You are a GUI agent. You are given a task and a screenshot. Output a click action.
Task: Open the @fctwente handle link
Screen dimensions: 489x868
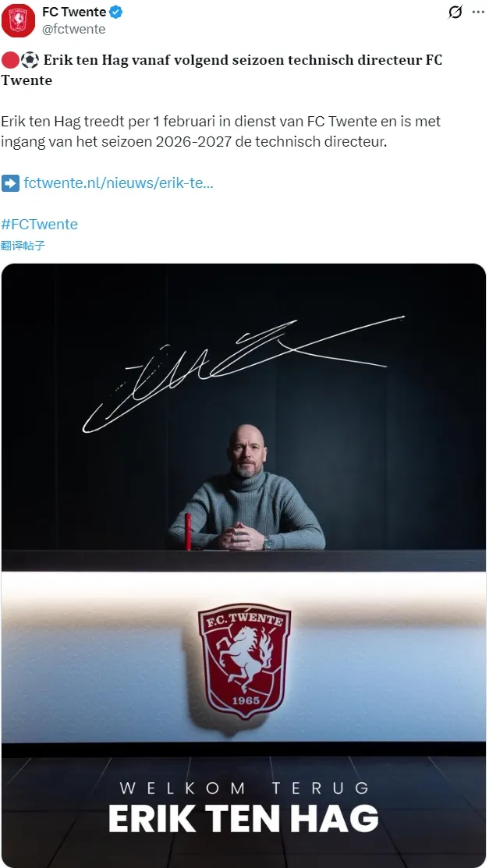(x=73, y=30)
